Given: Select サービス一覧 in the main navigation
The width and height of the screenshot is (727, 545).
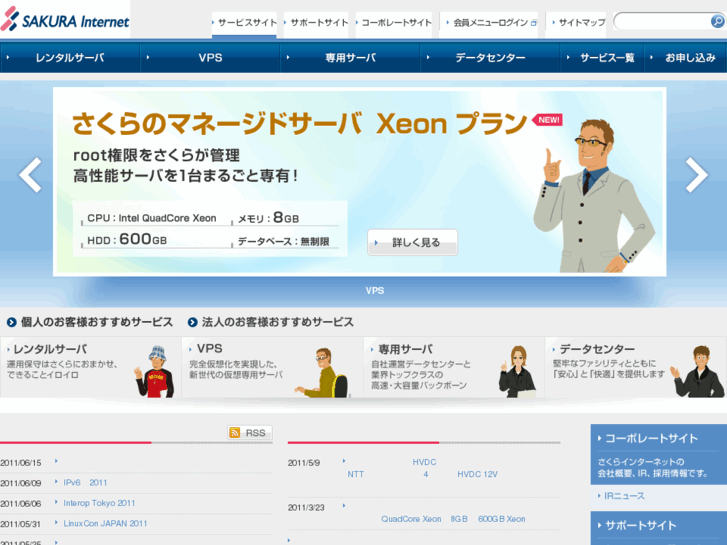Looking at the screenshot, I should [602, 58].
